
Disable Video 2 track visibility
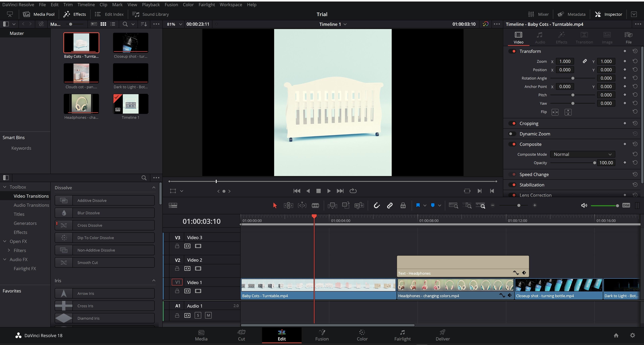coord(198,268)
